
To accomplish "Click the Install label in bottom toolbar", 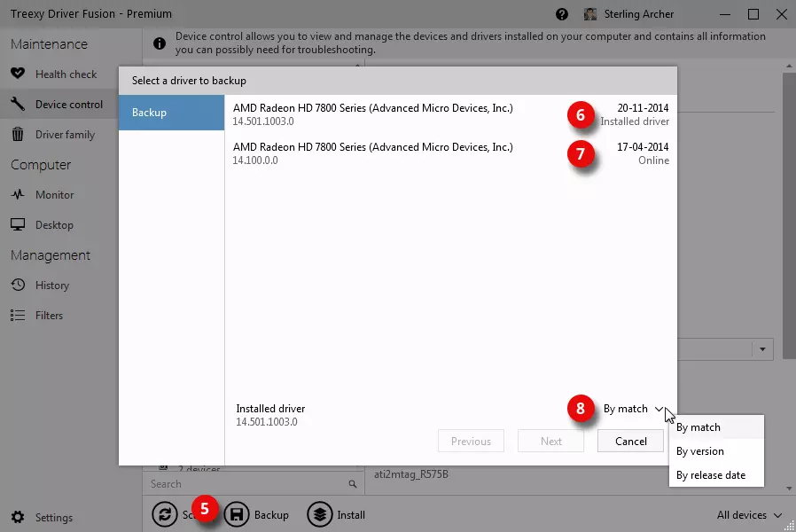I will coord(351,515).
